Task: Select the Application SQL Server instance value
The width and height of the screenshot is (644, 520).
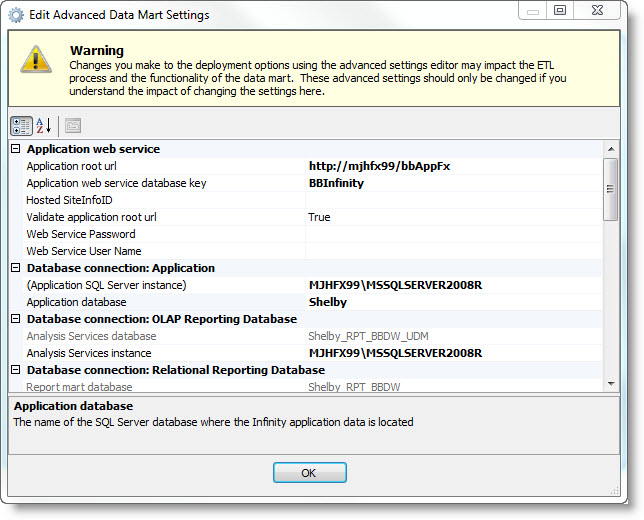Action: coord(452,285)
